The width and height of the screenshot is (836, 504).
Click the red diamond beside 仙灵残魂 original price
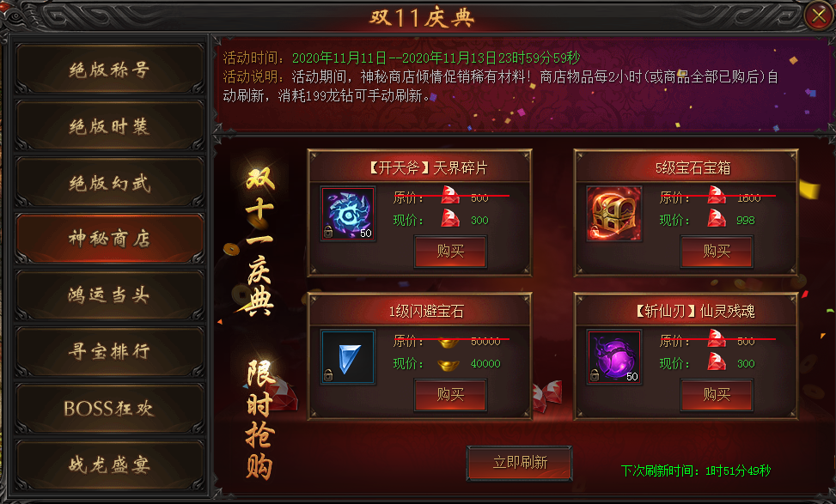pos(716,339)
